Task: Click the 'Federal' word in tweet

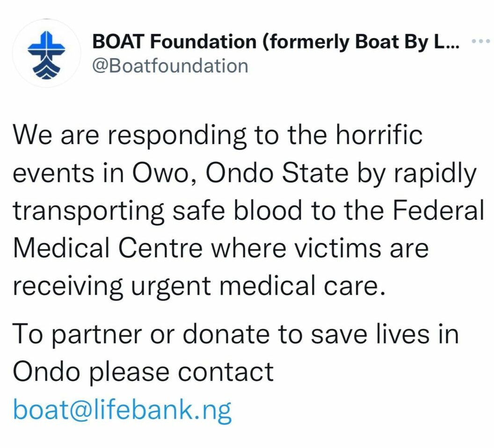Action: 438,210
